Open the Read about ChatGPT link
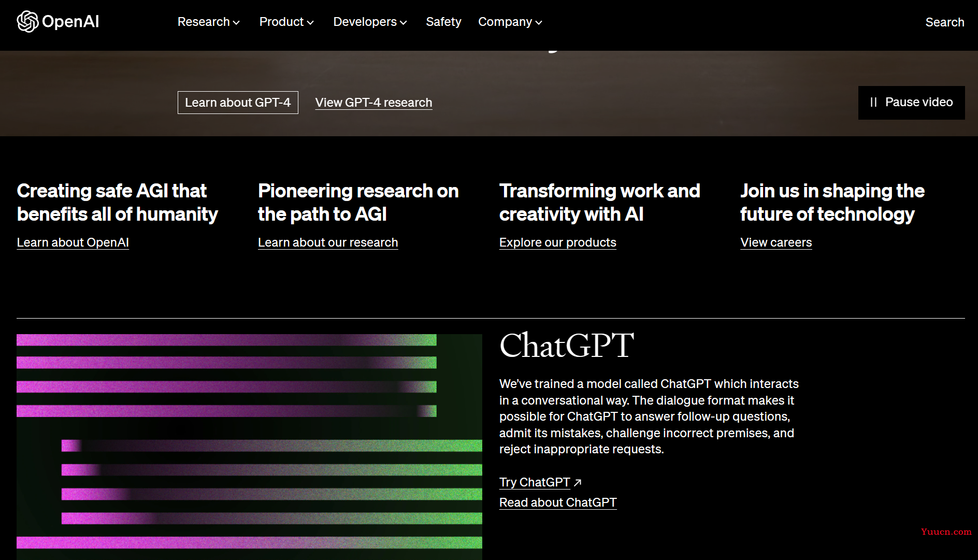This screenshot has height=560, width=978. point(558,502)
